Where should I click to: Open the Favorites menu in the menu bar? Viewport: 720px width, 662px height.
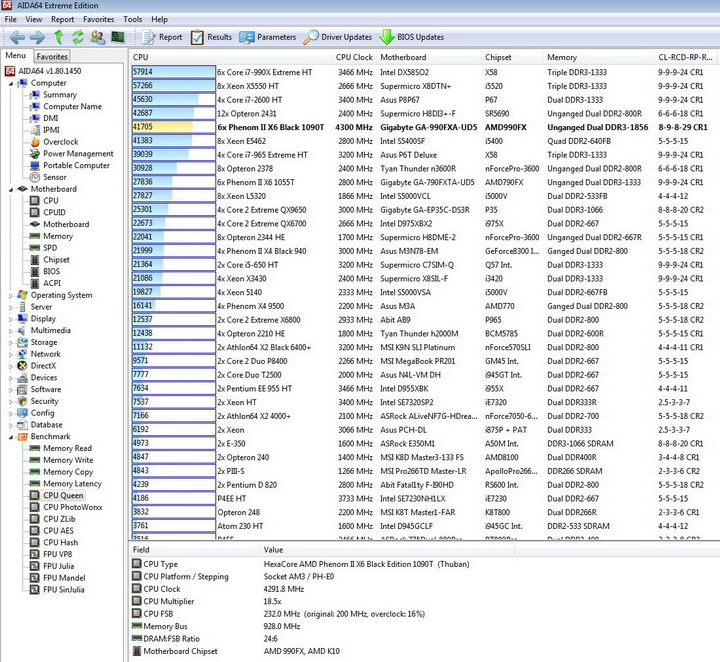tap(98, 19)
